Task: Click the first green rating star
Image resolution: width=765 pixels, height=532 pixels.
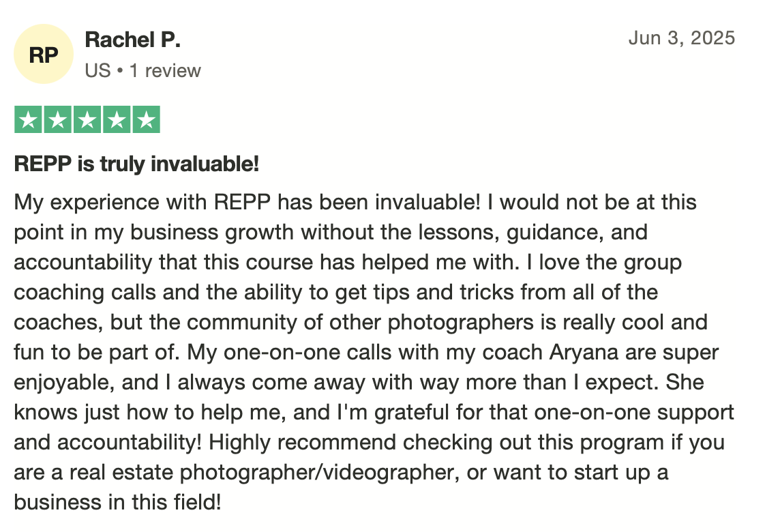Action: [29, 119]
